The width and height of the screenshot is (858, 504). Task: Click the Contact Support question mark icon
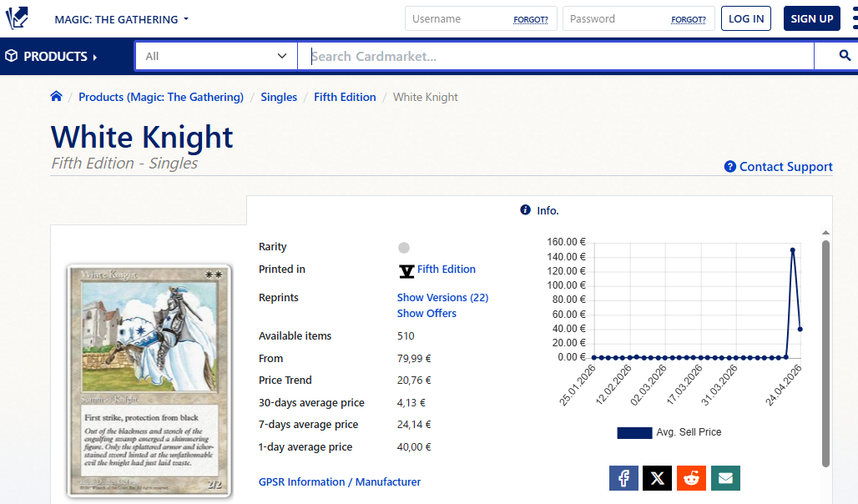pos(730,166)
